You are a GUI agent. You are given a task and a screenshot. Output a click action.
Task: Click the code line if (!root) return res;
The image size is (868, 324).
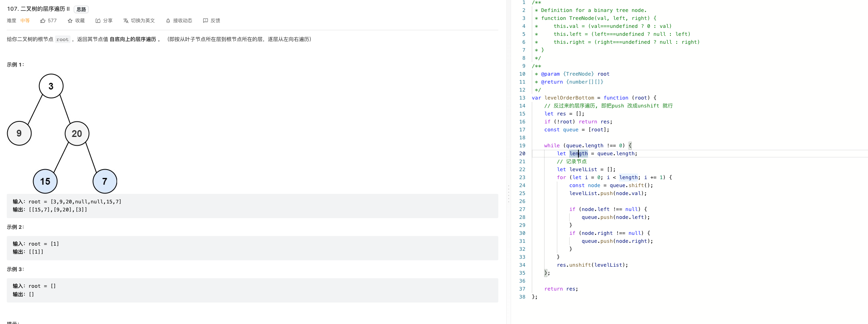pos(578,122)
